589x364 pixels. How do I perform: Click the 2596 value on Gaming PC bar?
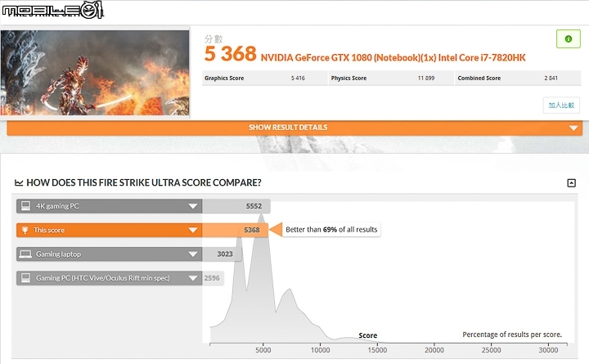212,278
